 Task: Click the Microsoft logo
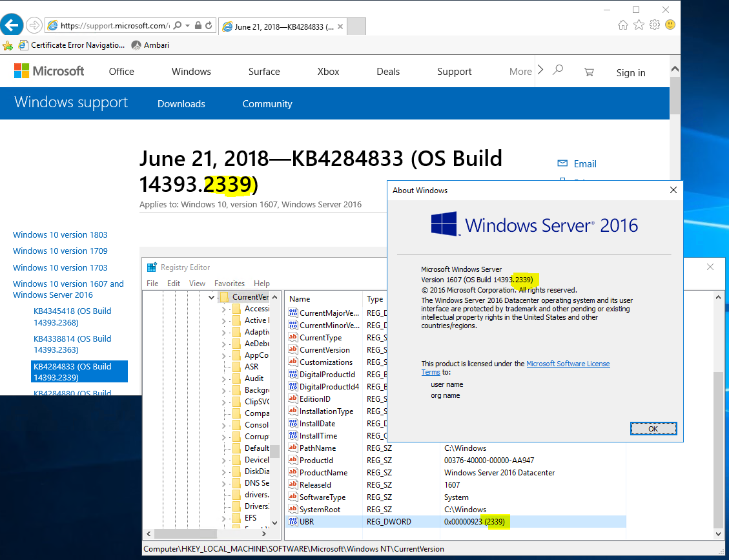pos(49,71)
